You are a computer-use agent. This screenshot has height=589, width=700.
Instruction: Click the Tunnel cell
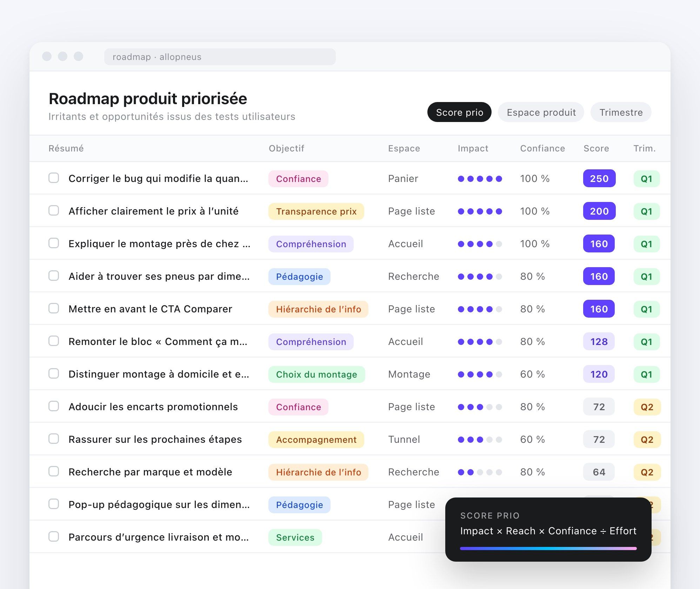point(404,439)
